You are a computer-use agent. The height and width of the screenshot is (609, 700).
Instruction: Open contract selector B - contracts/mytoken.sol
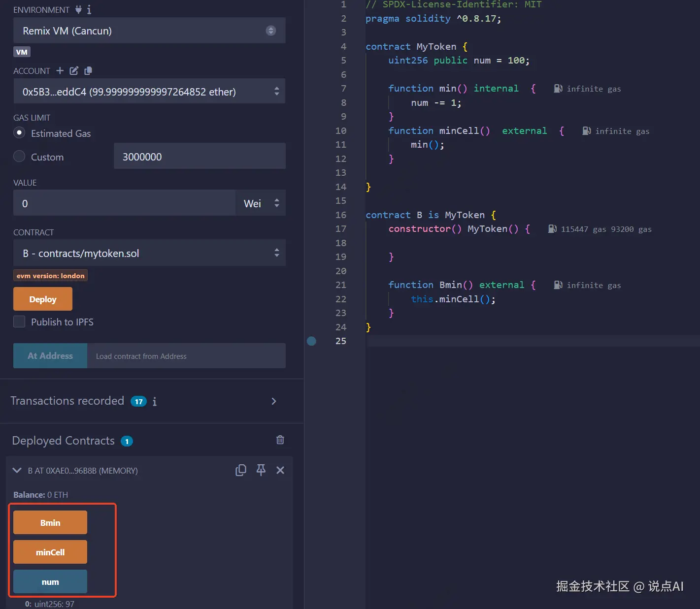(149, 253)
